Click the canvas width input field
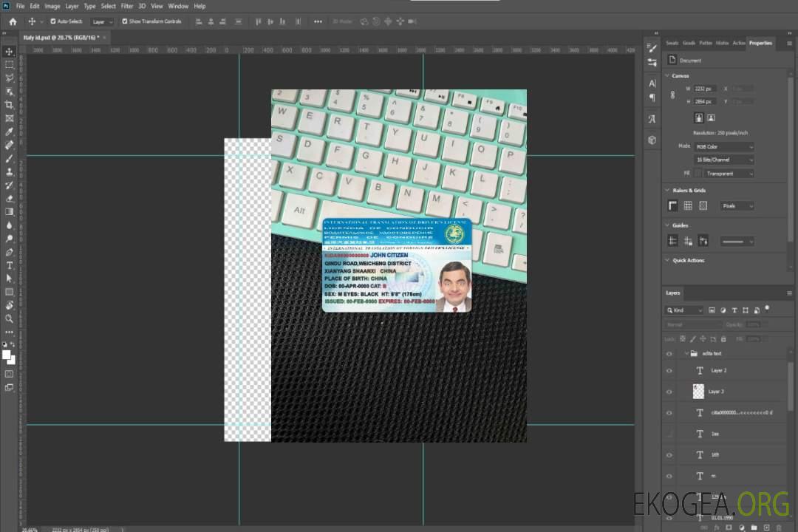798x532 pixels. (x=704, y=89)
